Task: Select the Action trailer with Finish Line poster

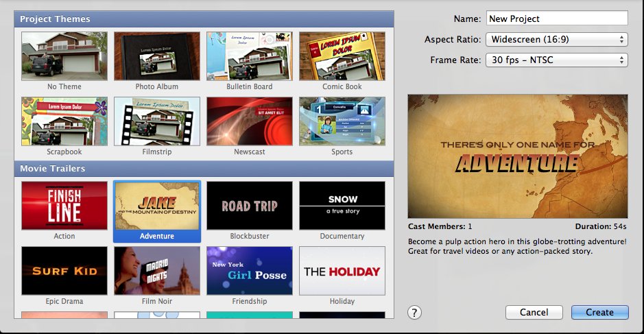Action: [x=64, y=206]
